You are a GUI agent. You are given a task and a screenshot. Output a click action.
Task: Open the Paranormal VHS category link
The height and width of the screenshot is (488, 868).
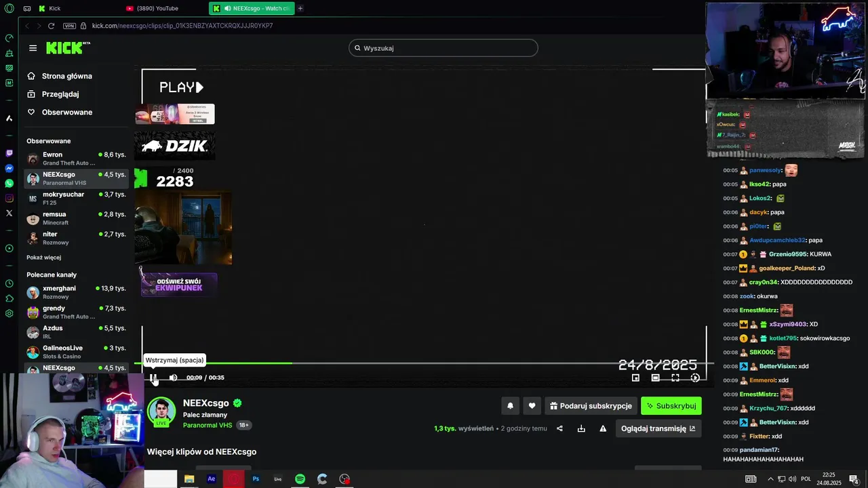[x=208, y=425]
